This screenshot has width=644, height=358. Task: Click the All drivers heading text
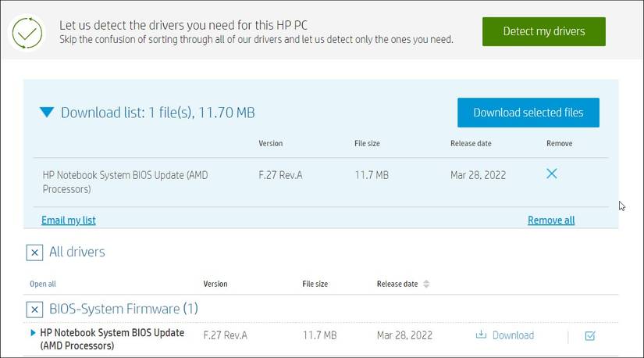click(77, 252)
